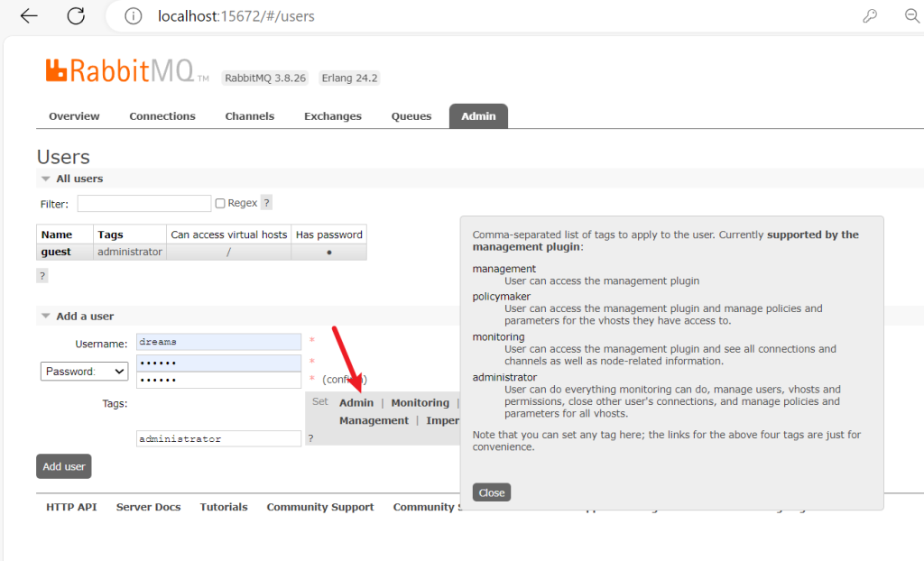
Task: Click the browser back arrow
Action: 29,16
